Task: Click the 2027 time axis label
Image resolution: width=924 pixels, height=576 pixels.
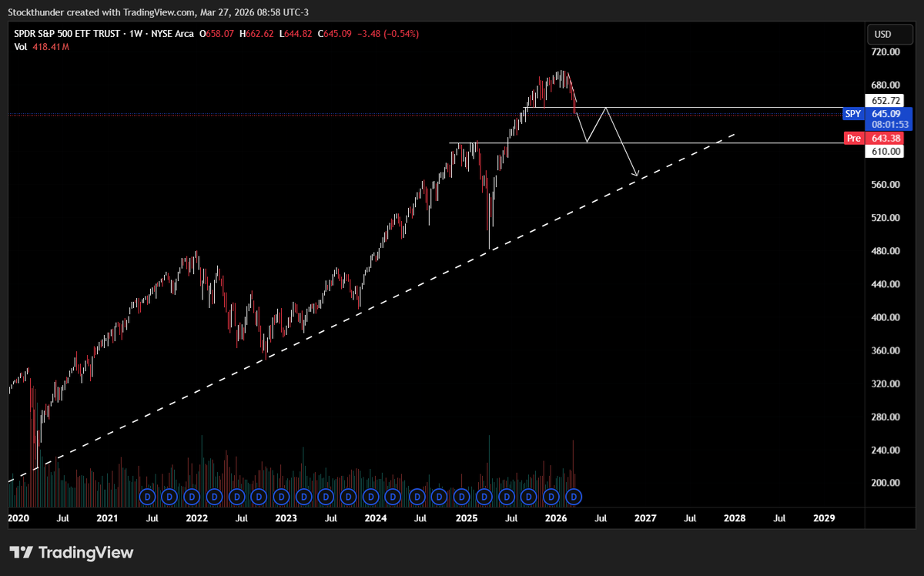Action: [645, 519]
